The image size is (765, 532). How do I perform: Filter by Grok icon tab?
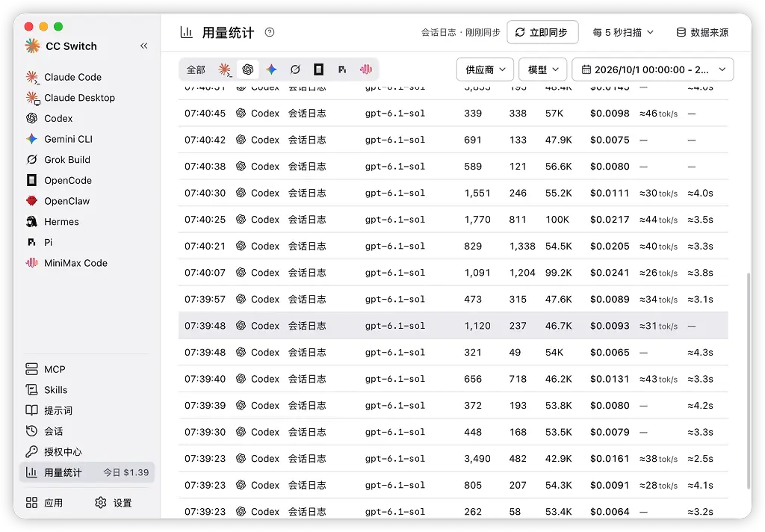coord(295,69)
